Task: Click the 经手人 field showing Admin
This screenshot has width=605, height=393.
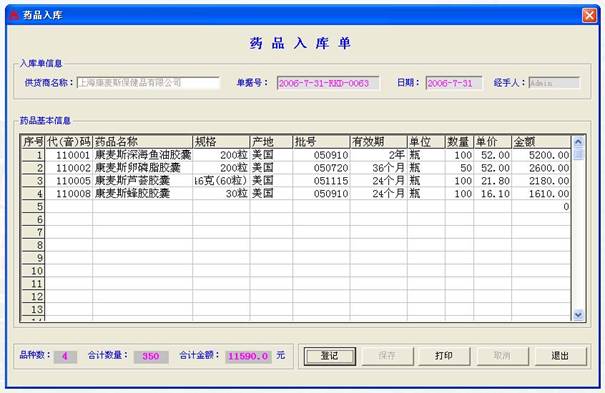Action: [x=554, y=83]
